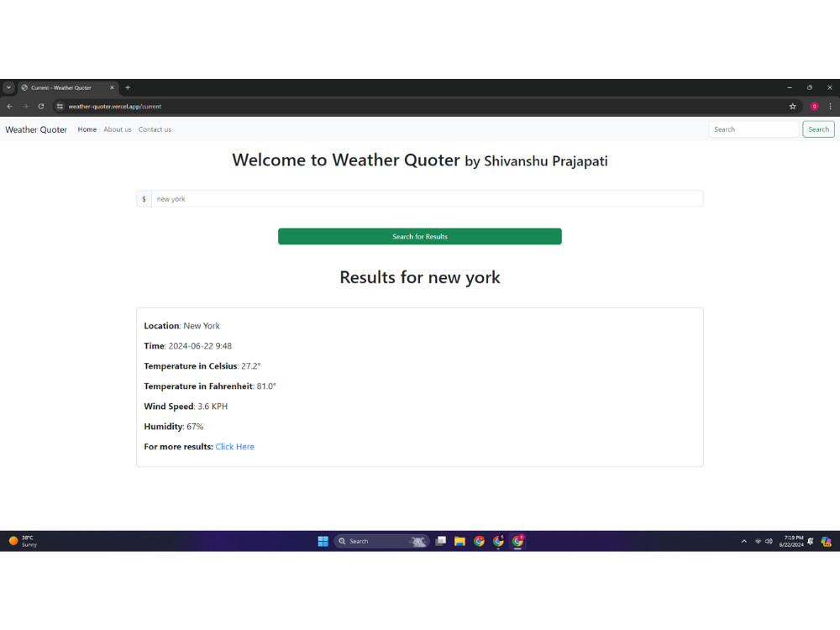Click the address bar URL
840x630 pixels.
(114, 106)
